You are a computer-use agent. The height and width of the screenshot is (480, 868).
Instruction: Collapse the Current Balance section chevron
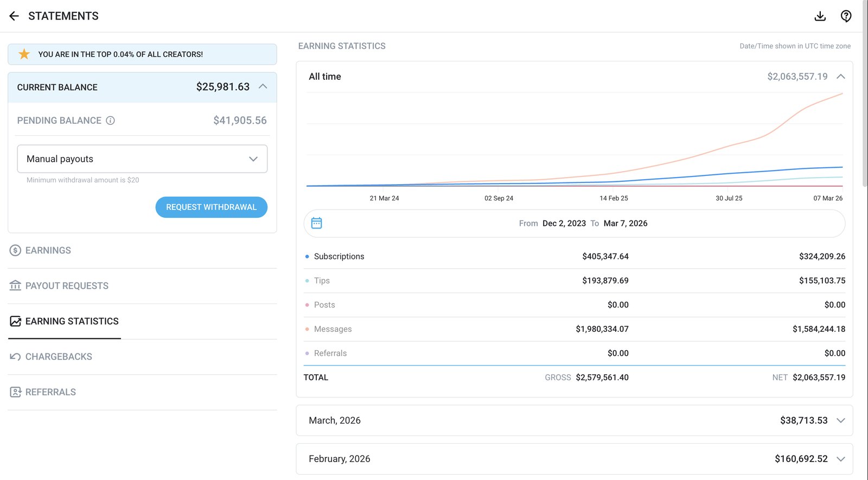[263, 86]
